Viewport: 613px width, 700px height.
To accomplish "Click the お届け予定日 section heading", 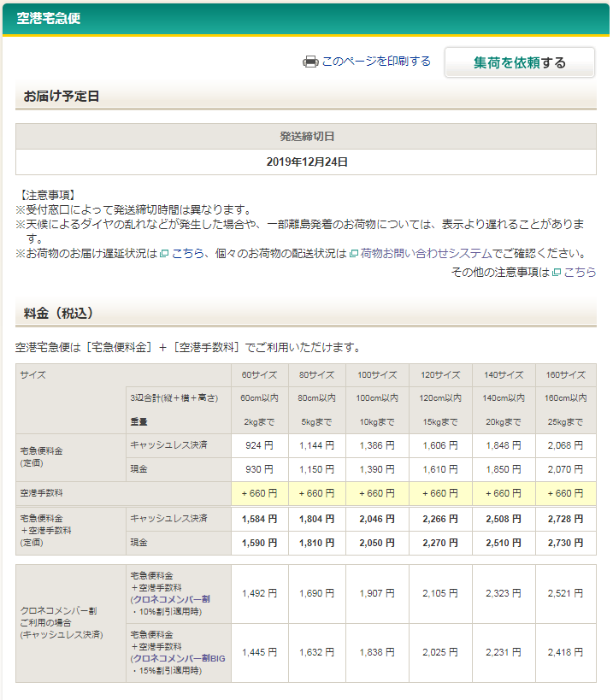I will (62, 96).
